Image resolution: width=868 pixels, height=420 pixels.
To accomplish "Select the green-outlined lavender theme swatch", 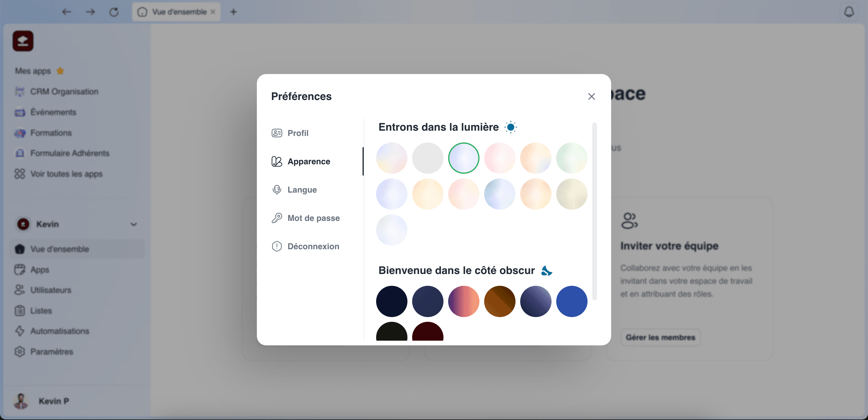I will click(464, 158).
